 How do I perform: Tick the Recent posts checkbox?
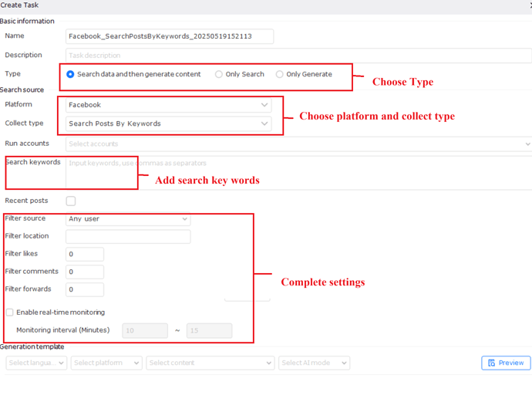click(71, 201)
